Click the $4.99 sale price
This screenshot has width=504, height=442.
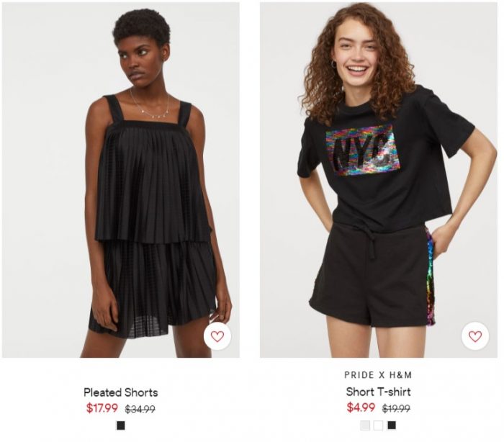pos(361,407)
